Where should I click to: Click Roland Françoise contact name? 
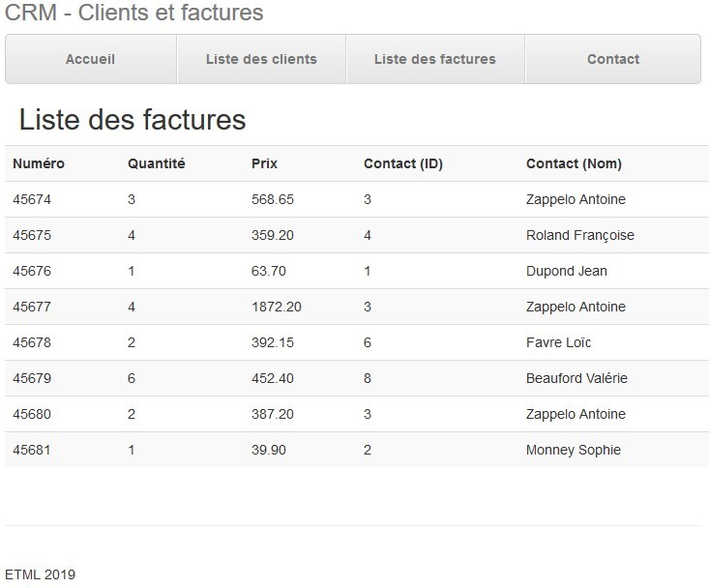579,235
